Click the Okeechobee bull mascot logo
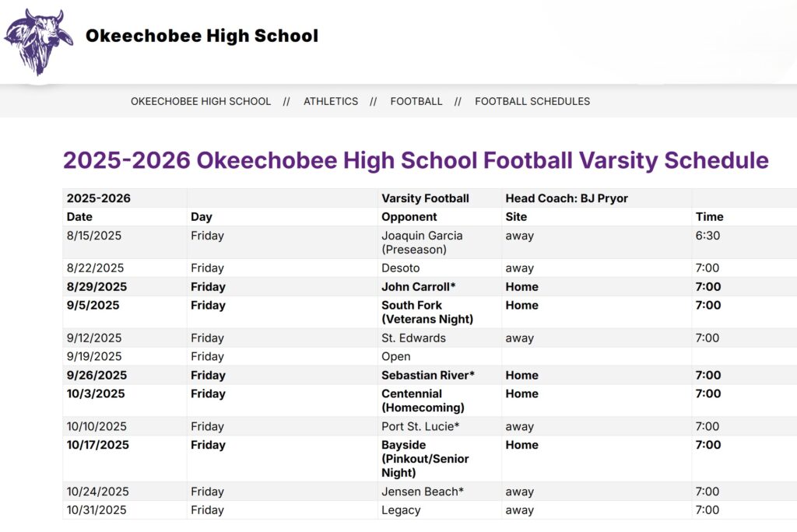Image resolution: width=797 pixels, height=532 pixels. 37,40
